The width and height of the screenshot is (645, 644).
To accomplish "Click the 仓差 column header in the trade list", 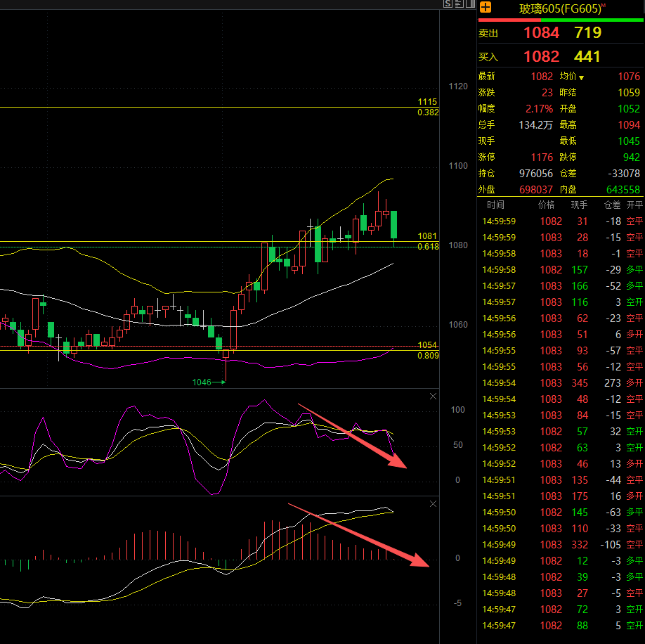I will point(612,205).
